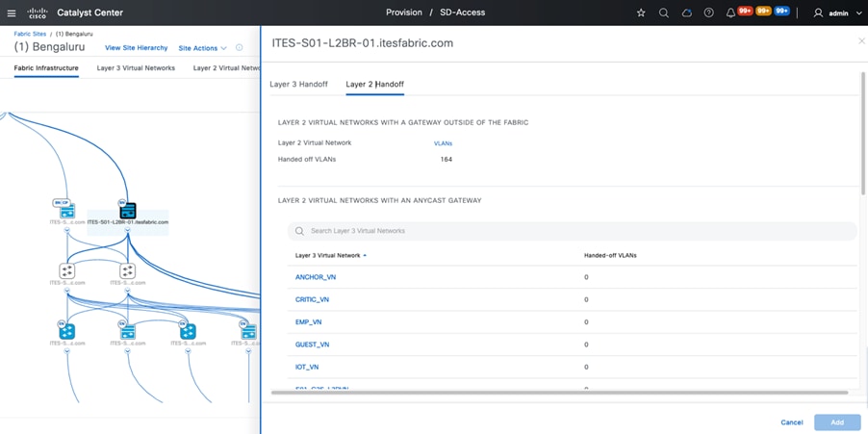Screen dimensions: 868x434
Task: Open the global search magnifier icon
Action: coord(664,13)
